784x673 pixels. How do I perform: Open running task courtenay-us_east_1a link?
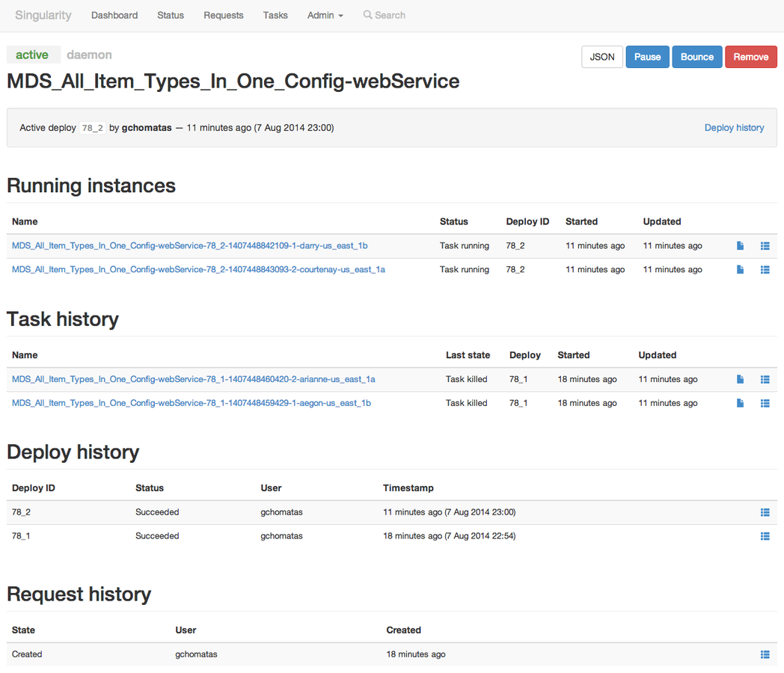(x=198, y=269)
